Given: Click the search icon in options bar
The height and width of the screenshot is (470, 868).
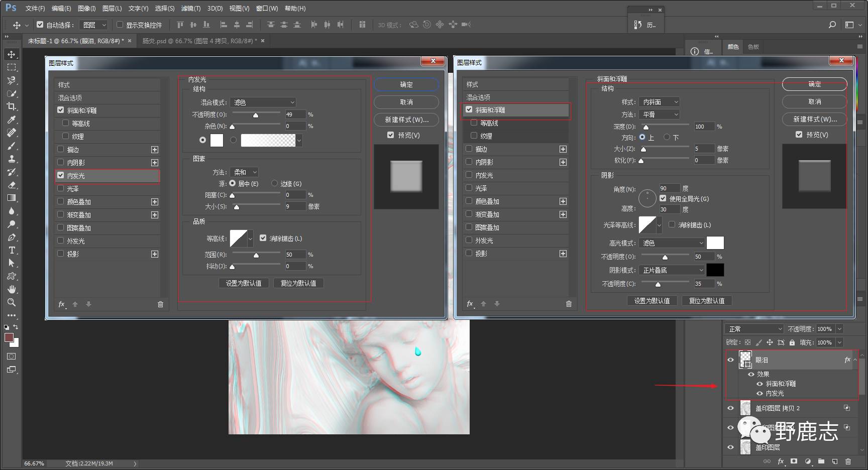Looking at the screenshot, I should [x=832, y=25].
